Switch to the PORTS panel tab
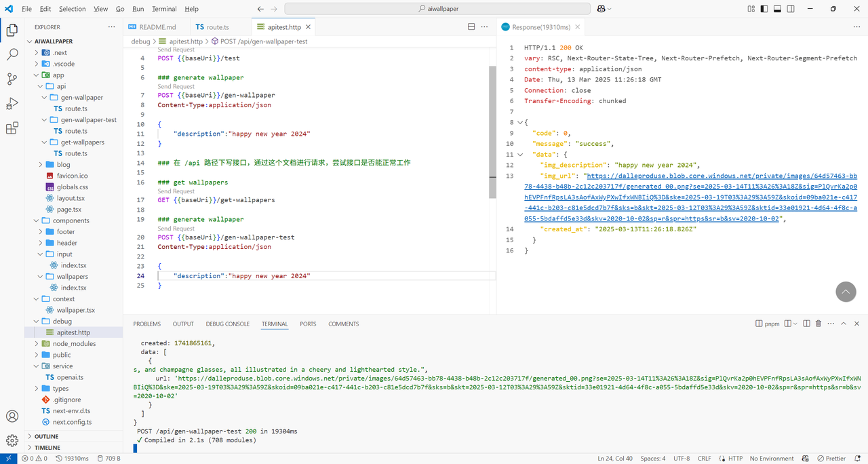The height and width of the screenshot is (464, 868). click(x=308, y=324)
